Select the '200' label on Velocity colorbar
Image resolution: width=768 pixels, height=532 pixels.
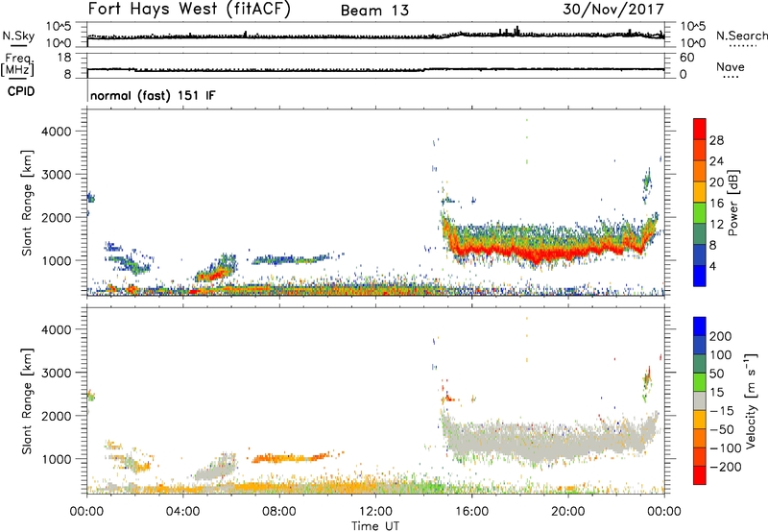click(721, 336)
